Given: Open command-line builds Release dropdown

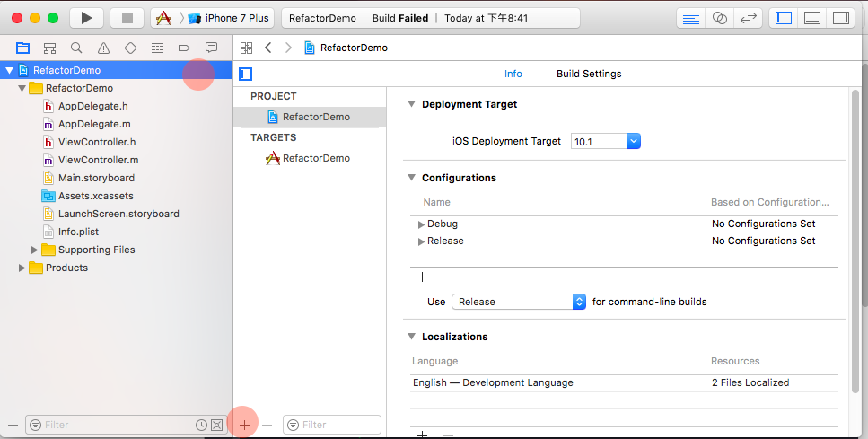Looking at the screenshot, I should 519,302.
